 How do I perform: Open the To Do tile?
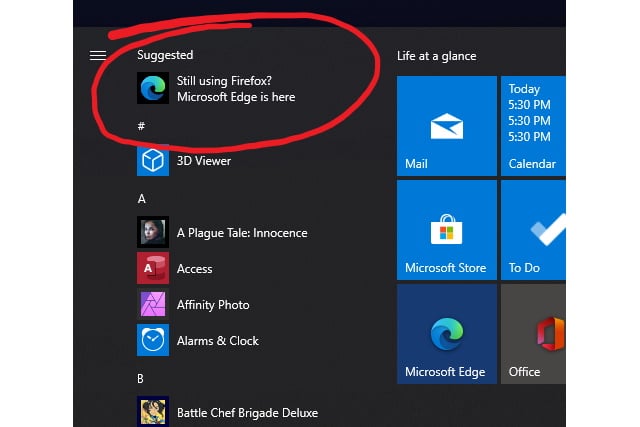(x=534, y=230)
